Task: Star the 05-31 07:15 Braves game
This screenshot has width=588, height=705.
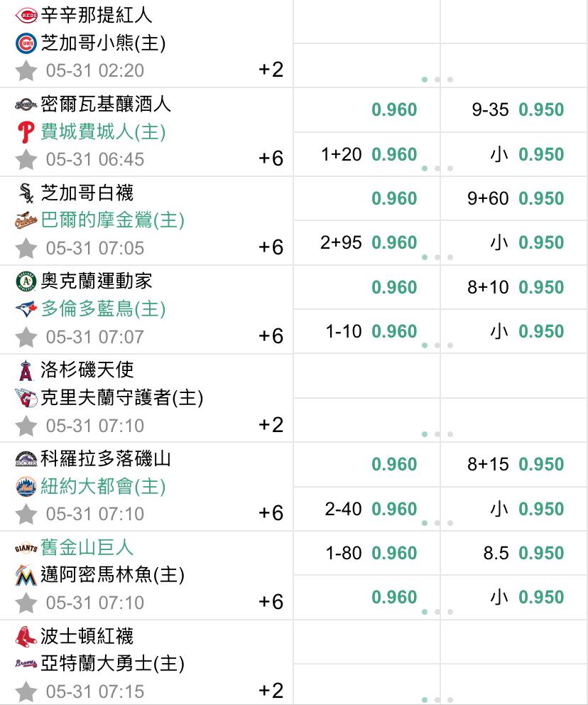Action: tap(26, 691)
